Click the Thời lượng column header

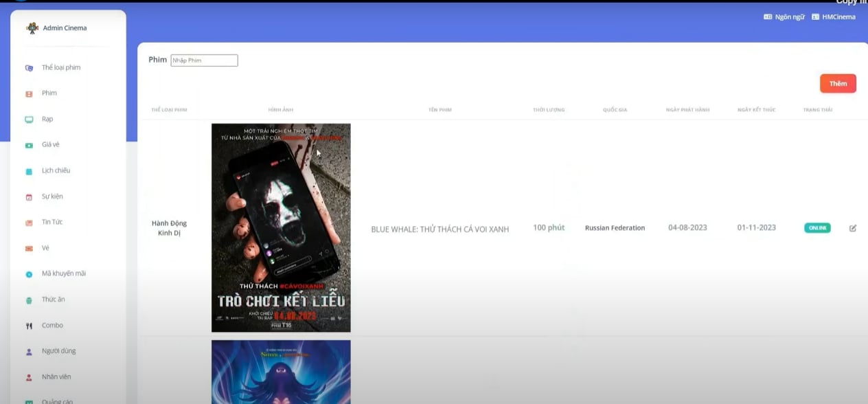549,110
